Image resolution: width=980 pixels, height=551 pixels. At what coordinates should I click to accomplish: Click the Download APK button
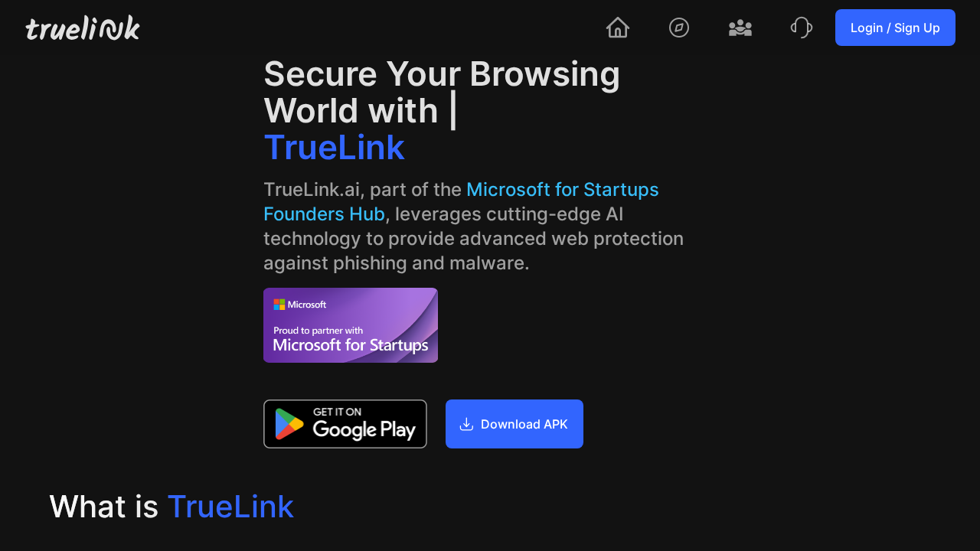coord(514,423)
